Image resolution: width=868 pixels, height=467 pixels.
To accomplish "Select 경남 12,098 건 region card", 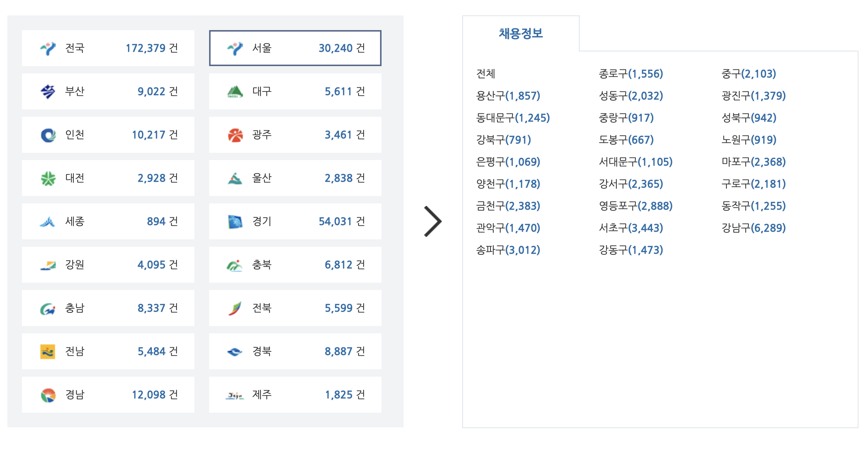I will pyautogui.click(x=108, y=395).
